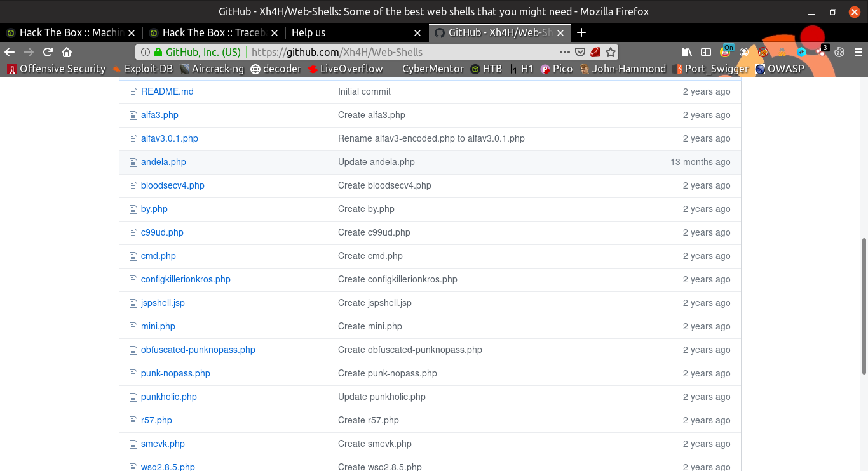Click '13 months ago' timestamp
Viewport: 868px width, 471px height.
tap(700, 162)
